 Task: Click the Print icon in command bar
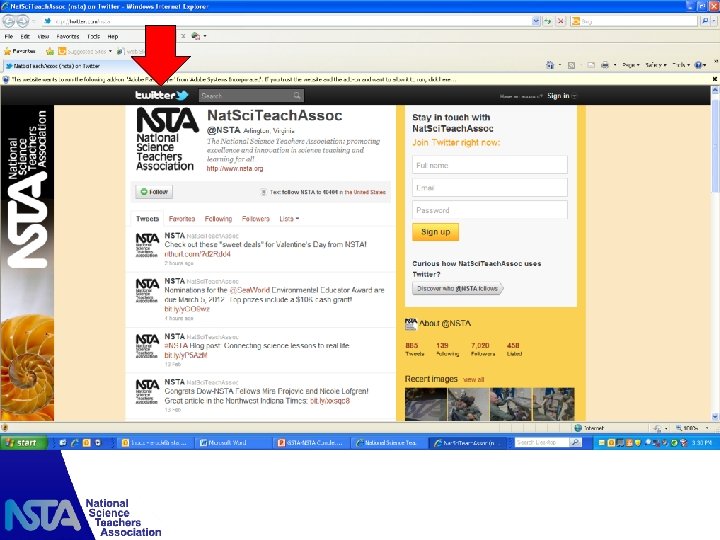pyautogui.click(x=605, y=65)
